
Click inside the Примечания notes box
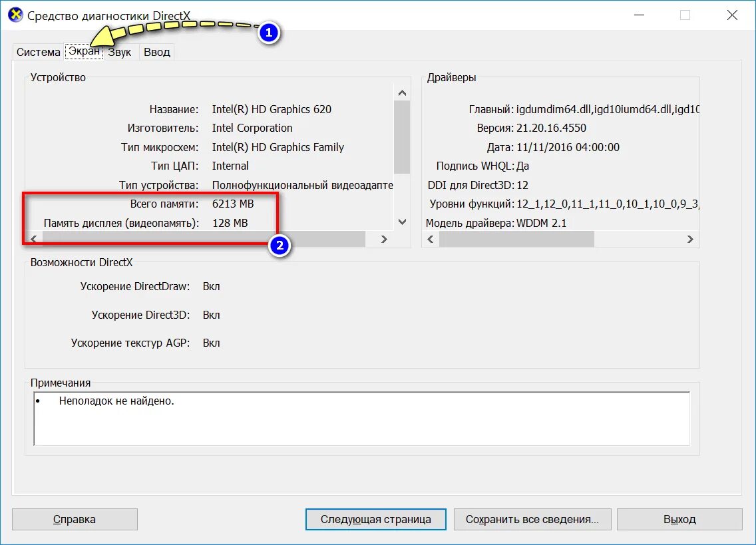point(361,419)
